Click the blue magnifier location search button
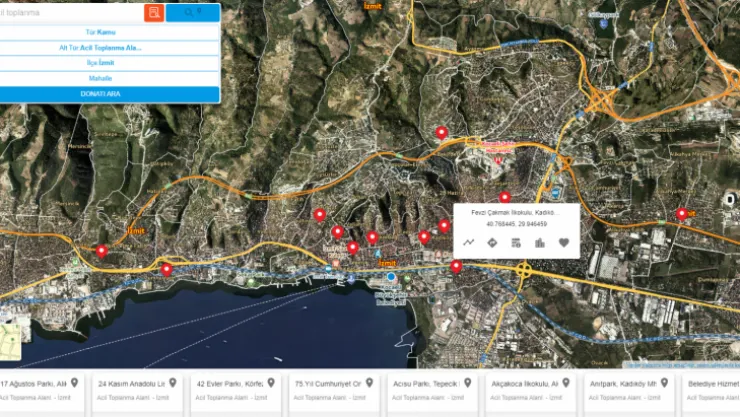740x417 pixels. pyautogui.click(x=193, y=13)
